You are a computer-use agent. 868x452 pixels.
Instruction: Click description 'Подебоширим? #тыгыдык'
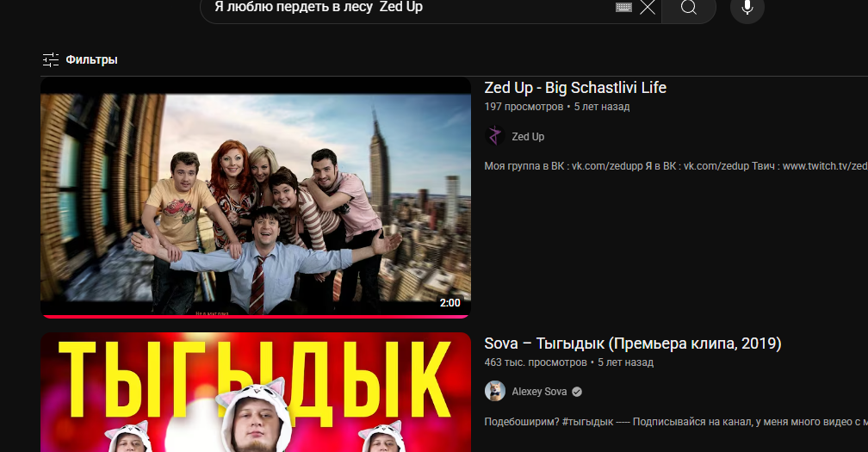[676, 422]
